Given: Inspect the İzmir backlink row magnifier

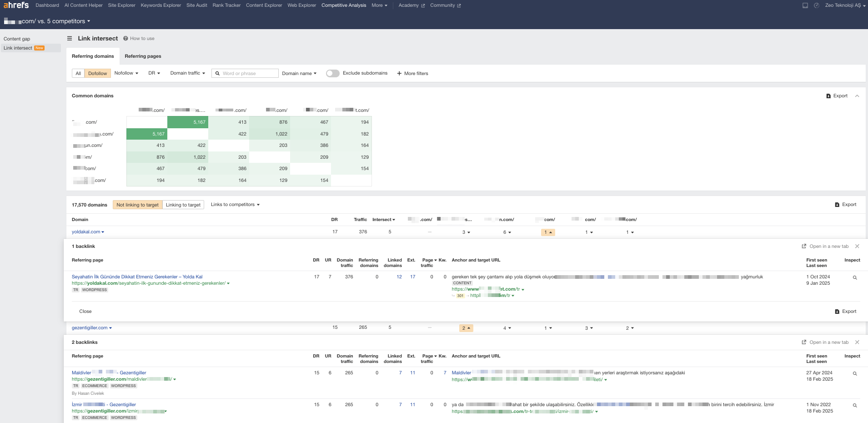Looking at the screenshot, I should [x=855, y=405].
